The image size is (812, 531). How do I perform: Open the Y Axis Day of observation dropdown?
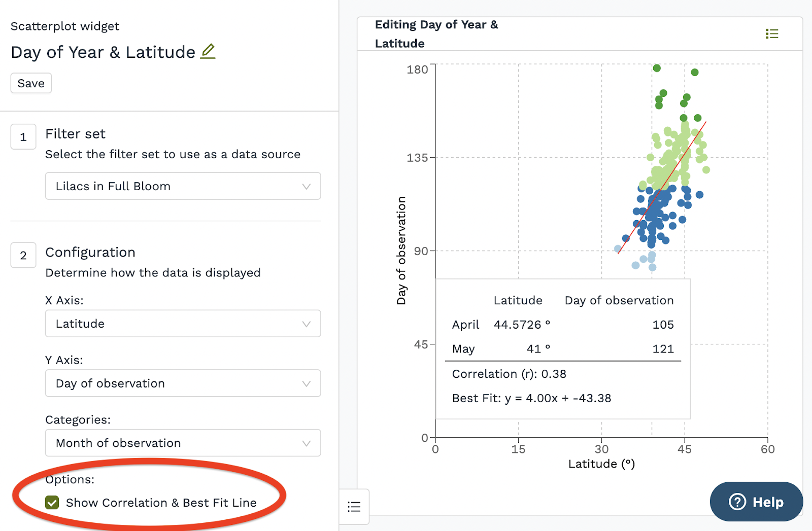(183, 383)
